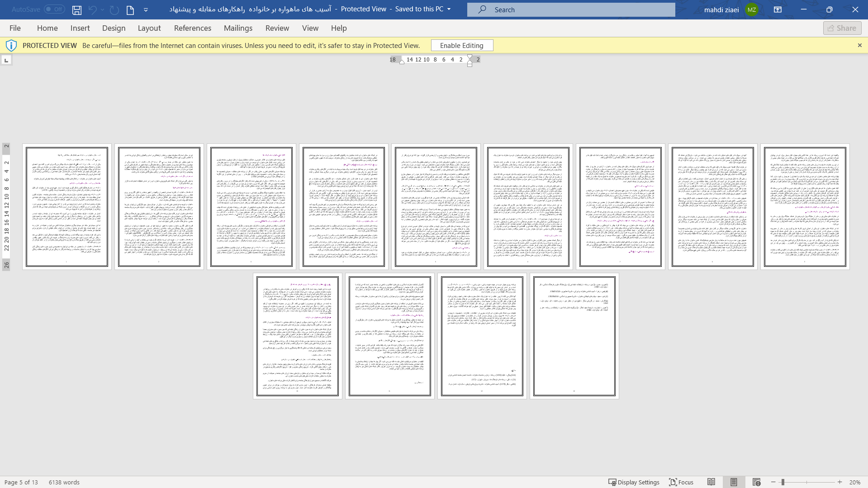Expand Customize Quick Access Toolbar dropdown
The width and height of the screenshot is (868, 488).
(146, 10)
